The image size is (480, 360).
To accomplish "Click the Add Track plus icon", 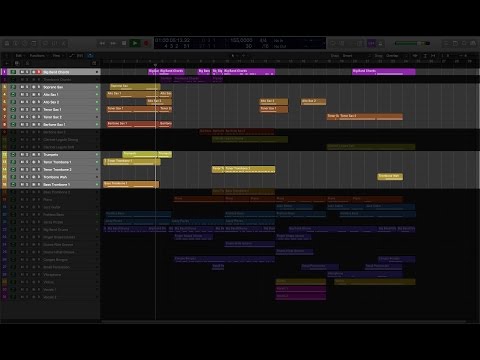I will pos(7,63).
